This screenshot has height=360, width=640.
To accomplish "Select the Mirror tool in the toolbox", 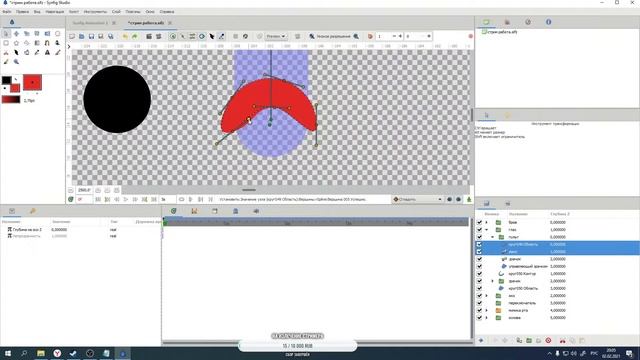I will coord(47,33).
